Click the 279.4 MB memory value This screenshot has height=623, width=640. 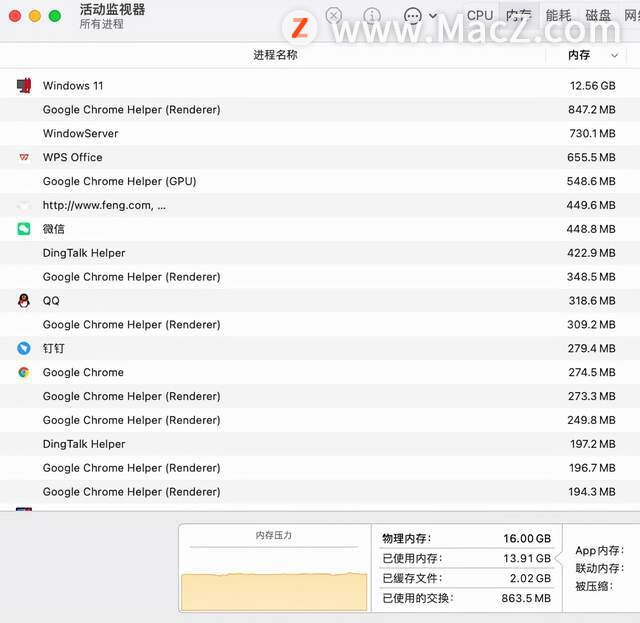(x=592, y=348)
